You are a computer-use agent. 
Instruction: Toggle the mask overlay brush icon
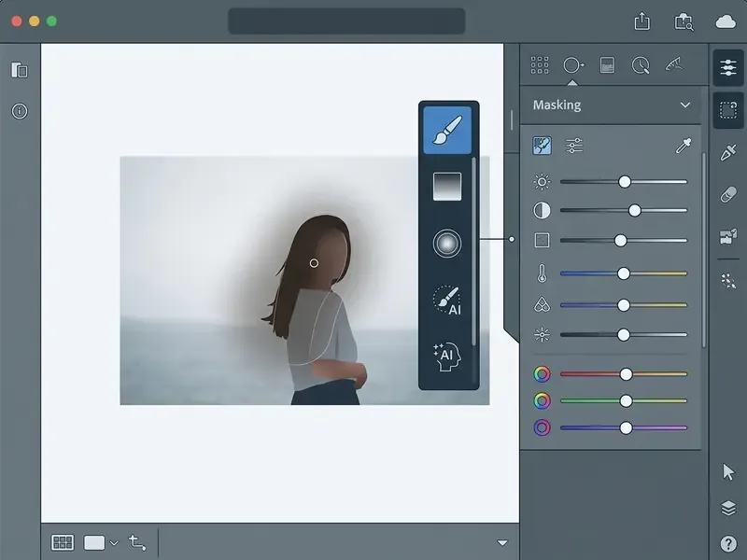coord(543,146)
